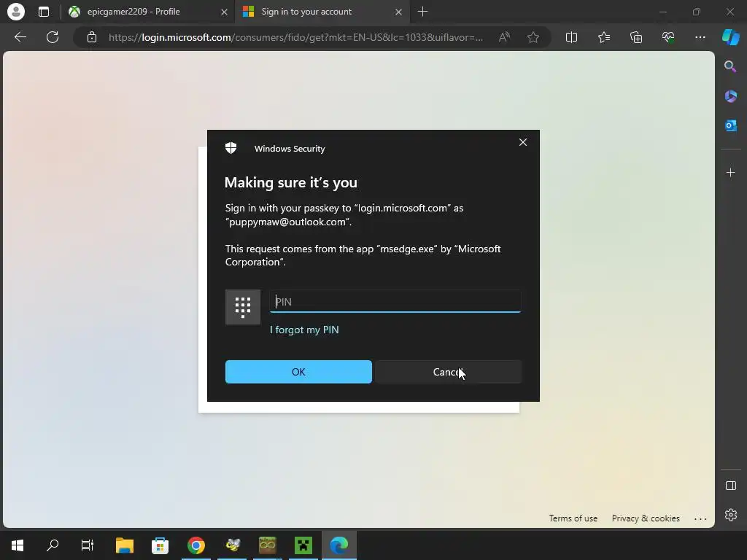Close the epicgamer2209 - Profile tab
This screenshot has width=747, height=560.
pos(224,12)
